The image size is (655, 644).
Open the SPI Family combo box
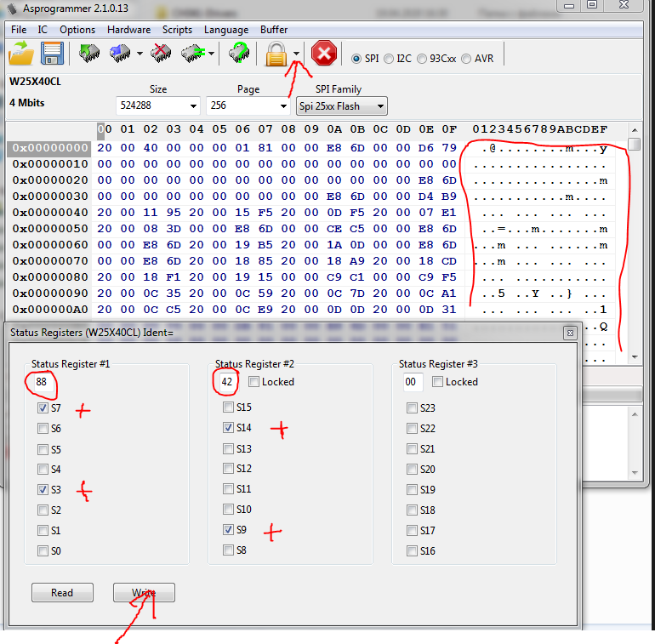click(x=341, y=106)
